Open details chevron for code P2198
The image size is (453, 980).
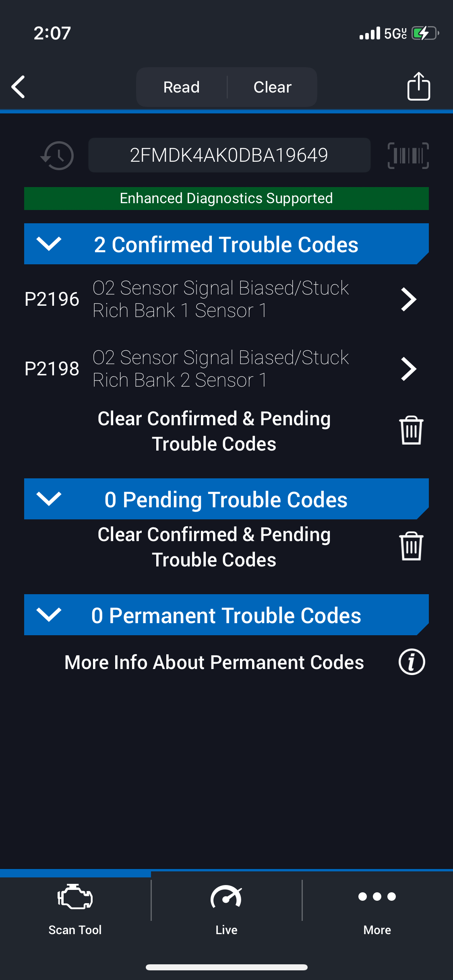(408, 369)
